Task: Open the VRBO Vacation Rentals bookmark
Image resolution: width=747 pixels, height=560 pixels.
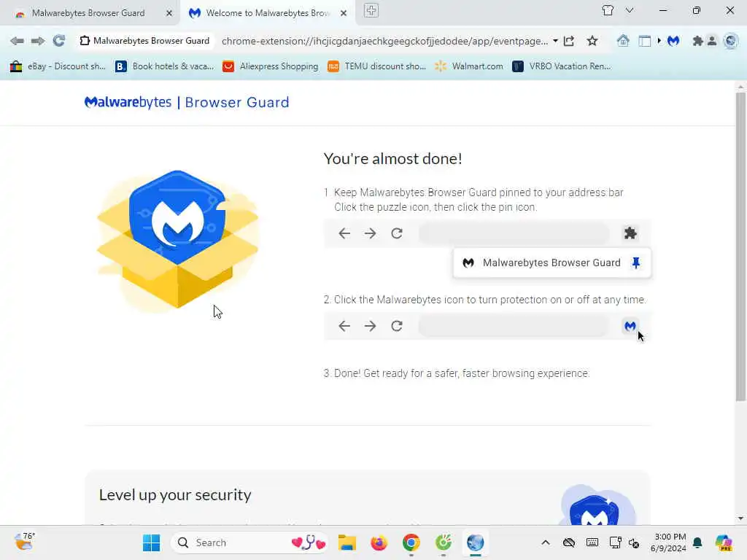Action: coord(562,66)
